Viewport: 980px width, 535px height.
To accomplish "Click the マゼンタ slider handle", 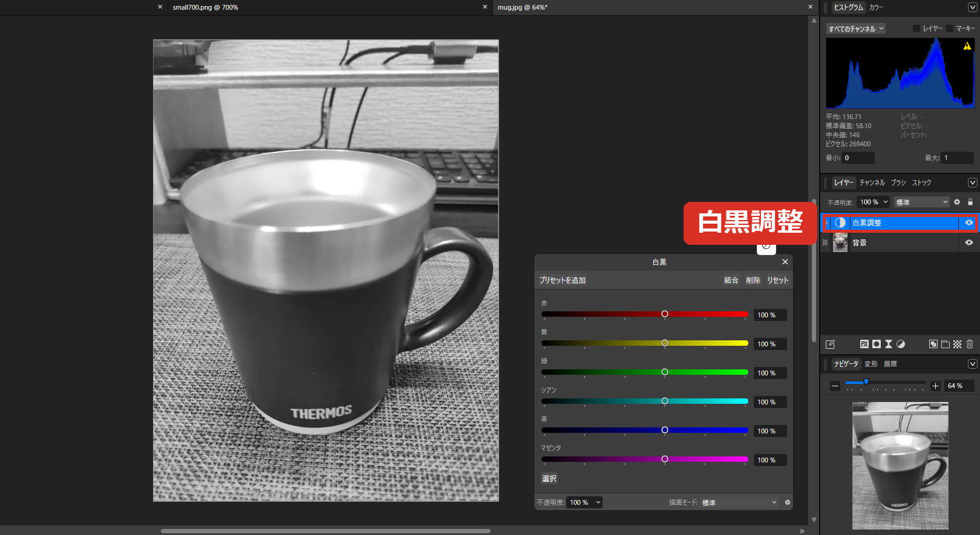I will pyautogui.click(x=665, y=459).
